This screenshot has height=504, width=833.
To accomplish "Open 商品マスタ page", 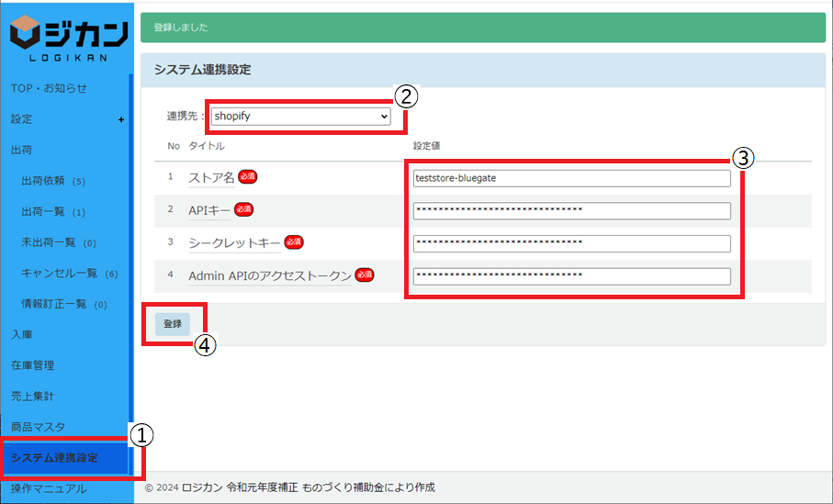I will pos(38,427).
